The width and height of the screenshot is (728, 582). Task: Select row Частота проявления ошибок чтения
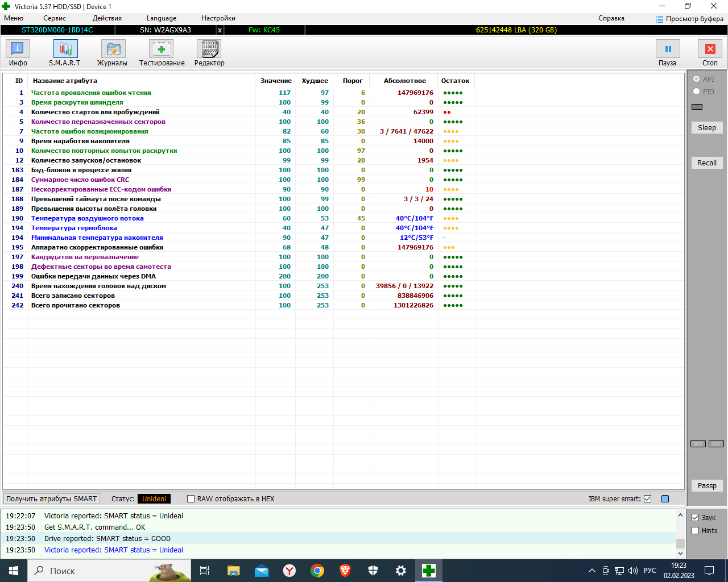click(x=344, y=93)
